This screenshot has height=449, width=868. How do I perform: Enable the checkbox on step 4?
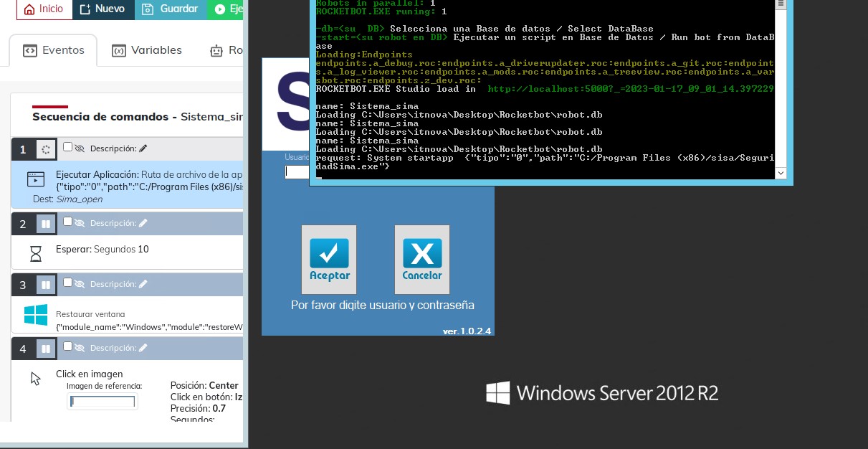67,346
